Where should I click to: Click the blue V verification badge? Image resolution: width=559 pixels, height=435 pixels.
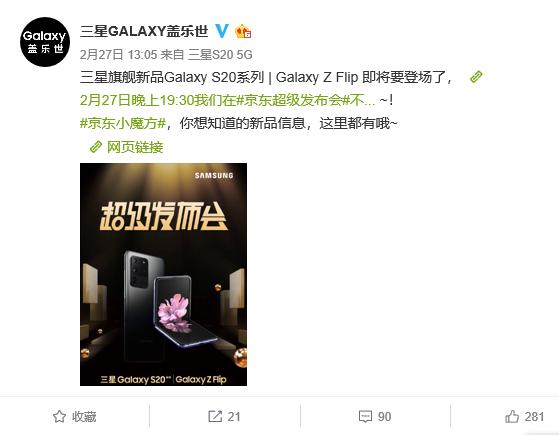222,31
